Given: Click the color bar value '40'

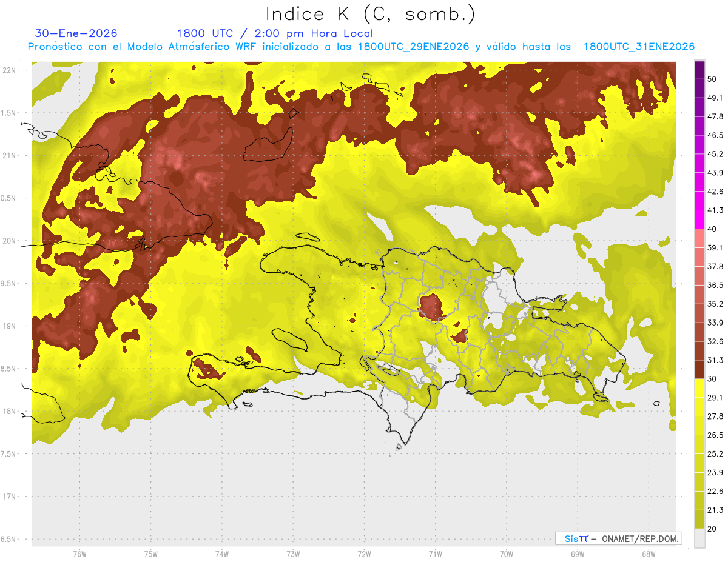Looking at the screenshot, I should pyautogui.click(x=712, y=229).
